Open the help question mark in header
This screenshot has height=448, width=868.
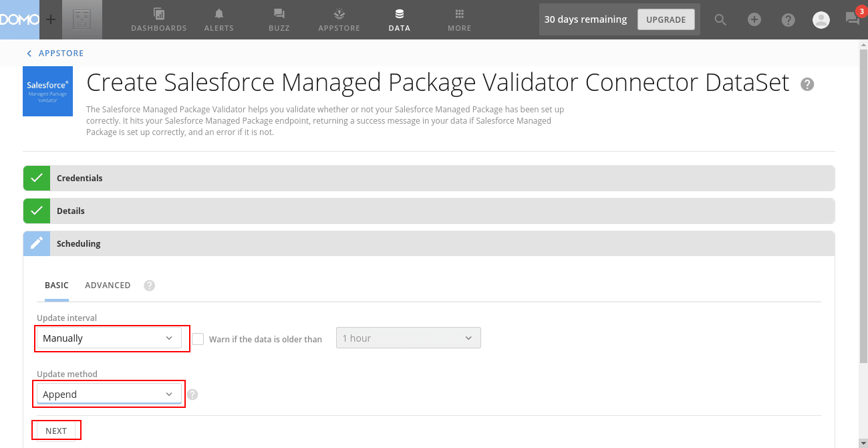coord(788,19)
